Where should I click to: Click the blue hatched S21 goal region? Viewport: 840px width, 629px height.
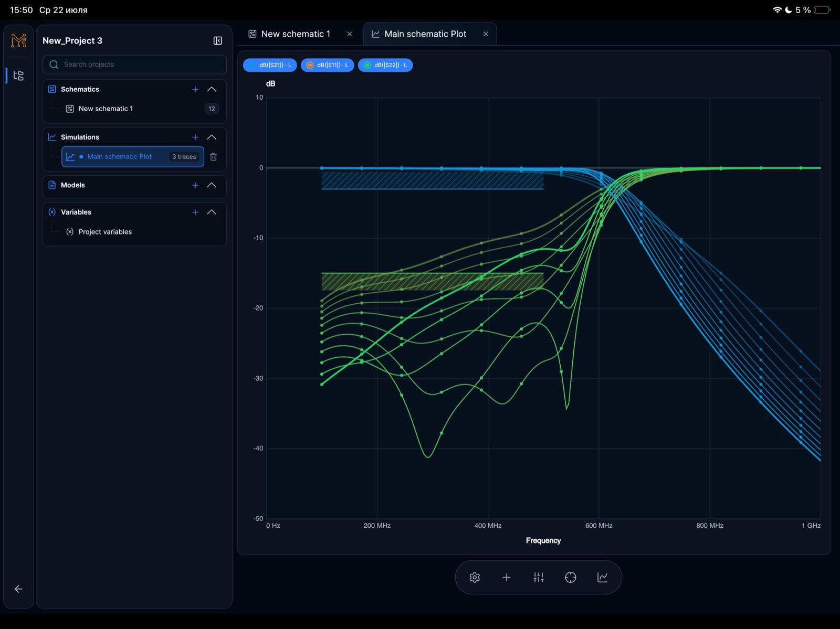point(432,180)
